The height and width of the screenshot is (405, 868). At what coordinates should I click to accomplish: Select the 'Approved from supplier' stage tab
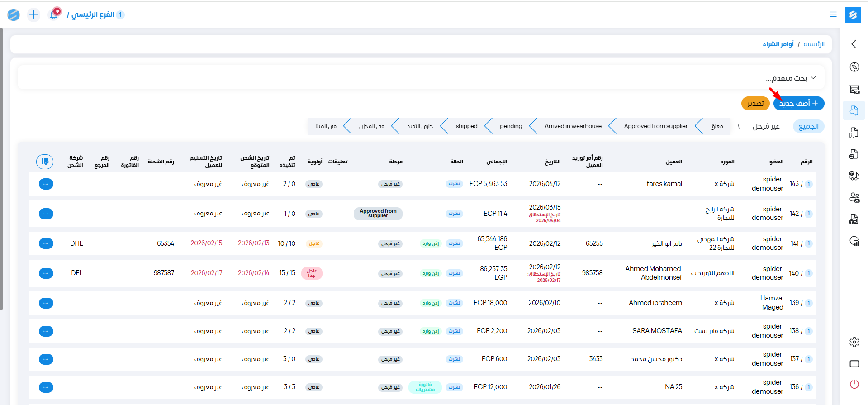(x=655, y=126)
